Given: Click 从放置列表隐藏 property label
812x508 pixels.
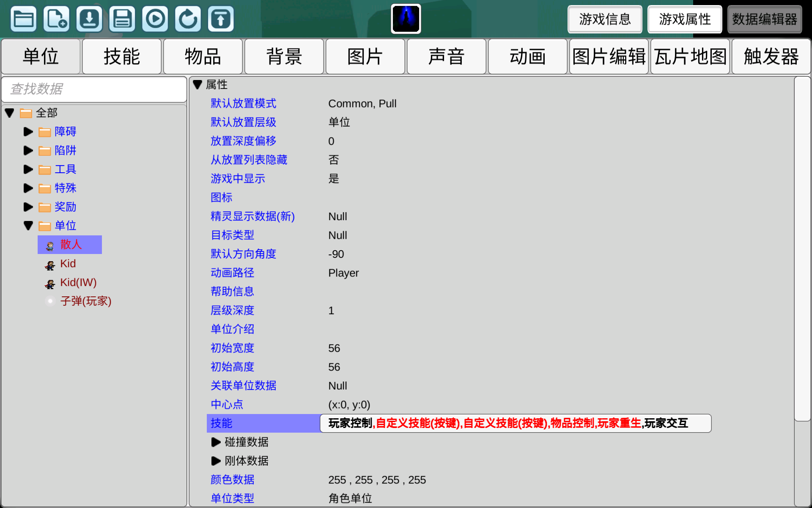Looking at the screenshot, I should [x=249, y=160].
